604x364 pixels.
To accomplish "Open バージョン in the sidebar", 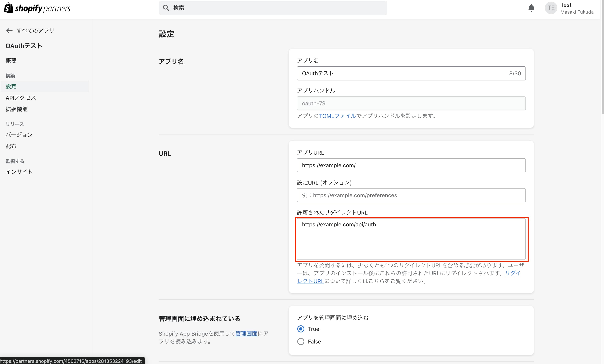I will (19, 135).
